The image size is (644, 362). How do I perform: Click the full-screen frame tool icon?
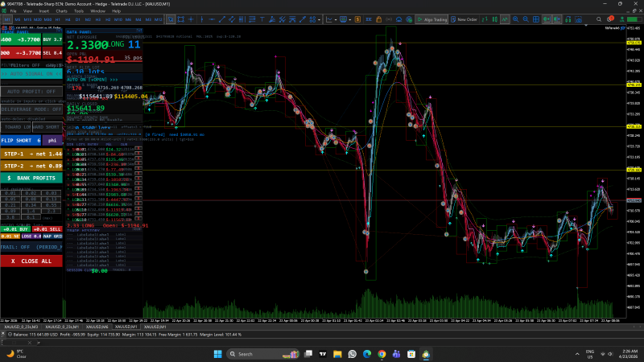pos(180,19)
